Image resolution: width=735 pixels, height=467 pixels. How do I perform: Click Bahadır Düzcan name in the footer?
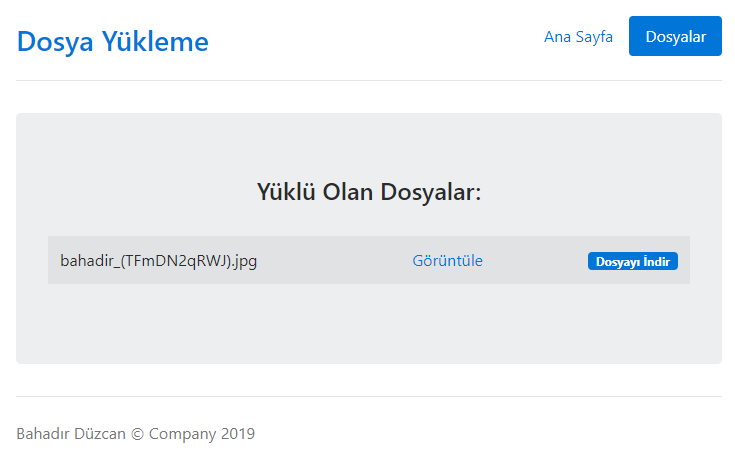click(71, 434)
